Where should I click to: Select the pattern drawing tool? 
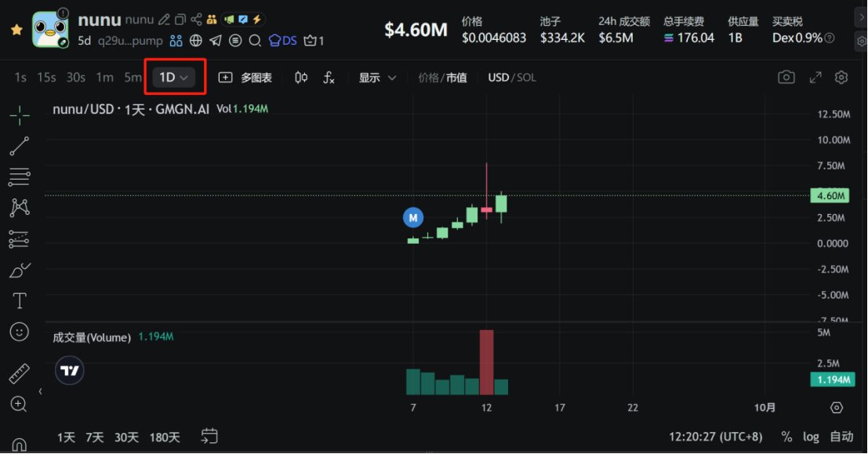pyautogui.click(x=20, y=208)
